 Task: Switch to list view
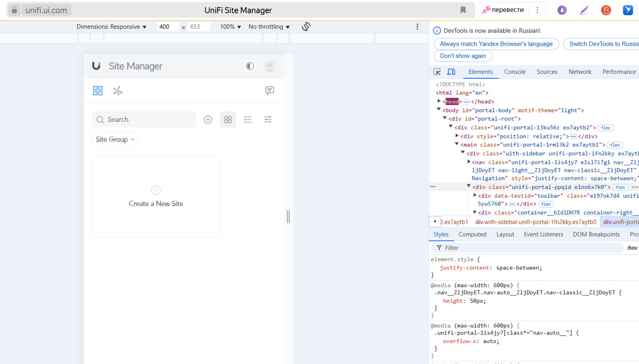248,119
